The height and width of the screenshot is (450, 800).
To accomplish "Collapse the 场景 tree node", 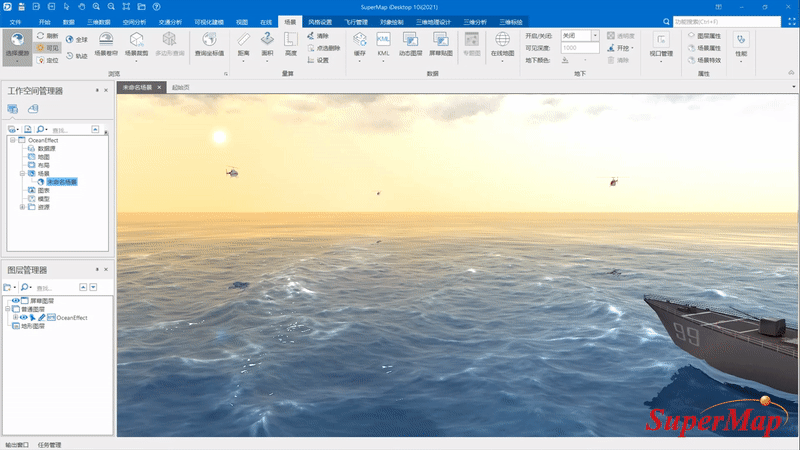I will 22,173.
